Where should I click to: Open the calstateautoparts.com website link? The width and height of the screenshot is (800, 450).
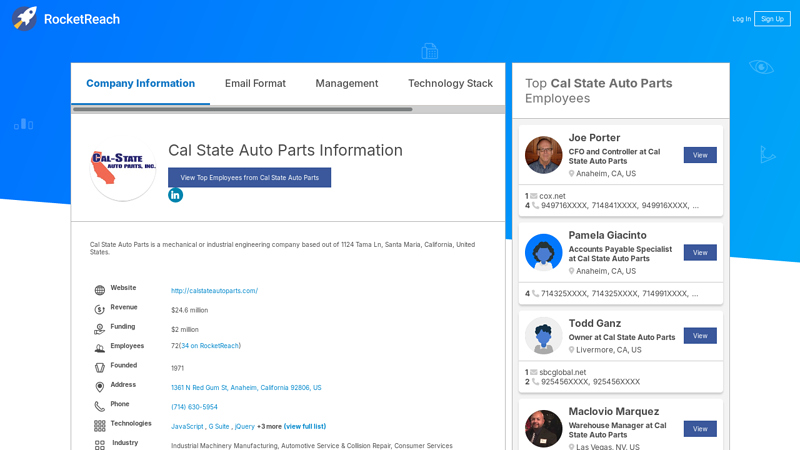[214, 291]
